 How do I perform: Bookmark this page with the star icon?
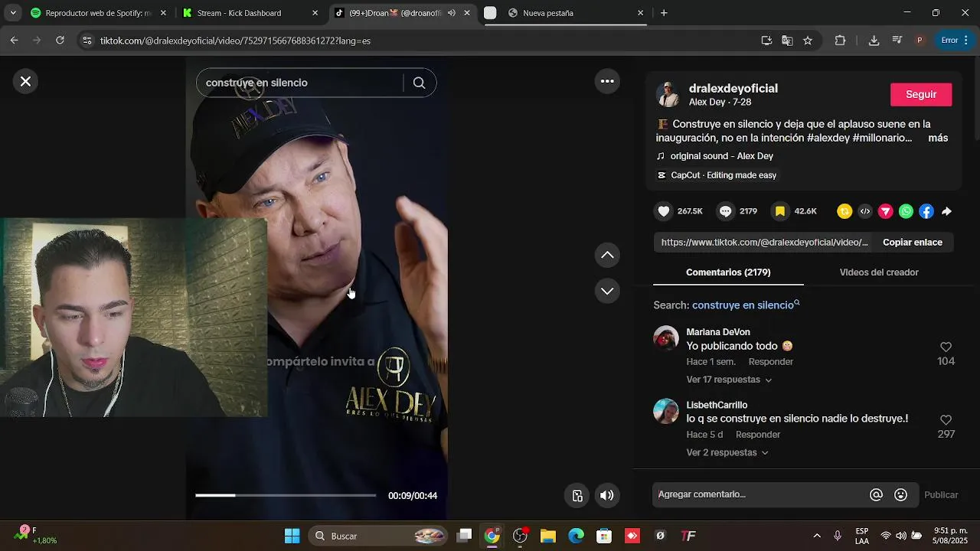point(808,41)
